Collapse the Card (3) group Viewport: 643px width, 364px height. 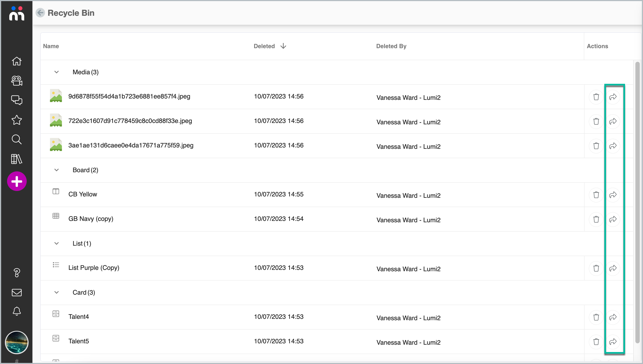(x=57, y=292)
